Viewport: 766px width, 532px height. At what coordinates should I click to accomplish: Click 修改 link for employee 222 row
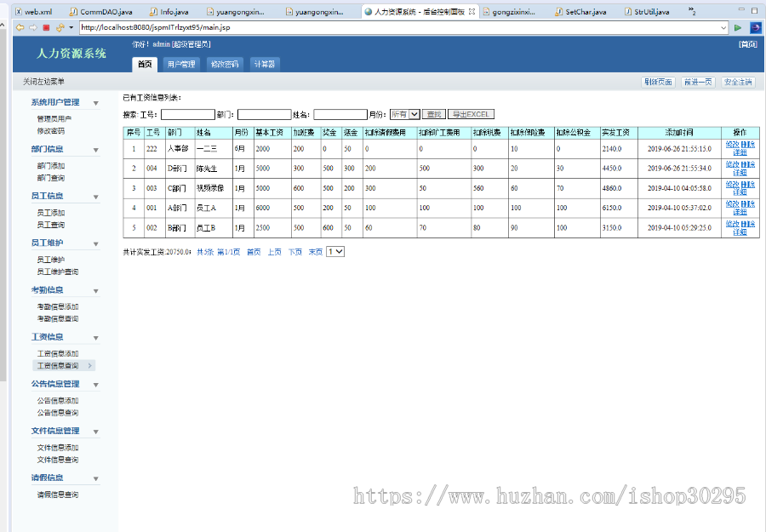tap(732, 144)
